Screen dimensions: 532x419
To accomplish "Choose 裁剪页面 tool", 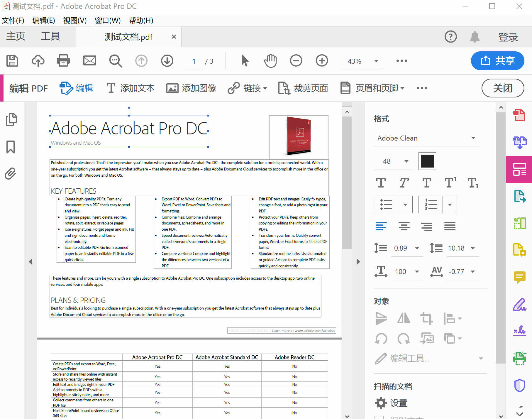I will [x=303, y=88].
